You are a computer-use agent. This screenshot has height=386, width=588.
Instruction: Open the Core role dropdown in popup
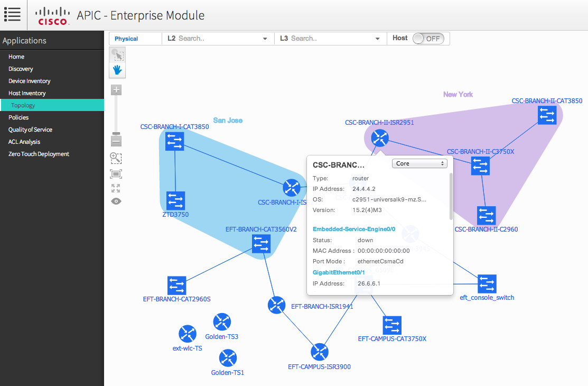pos(419,164)
